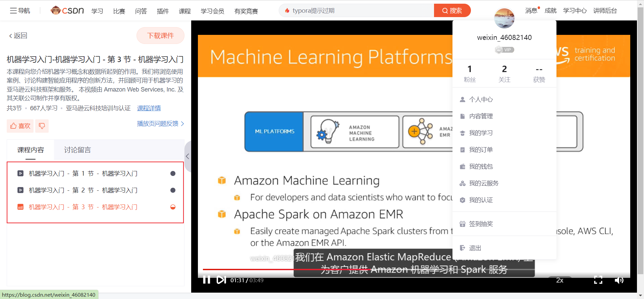Focus the typora提示过期 search field
This screenshot has height=299, width=644.
point(356,10)
